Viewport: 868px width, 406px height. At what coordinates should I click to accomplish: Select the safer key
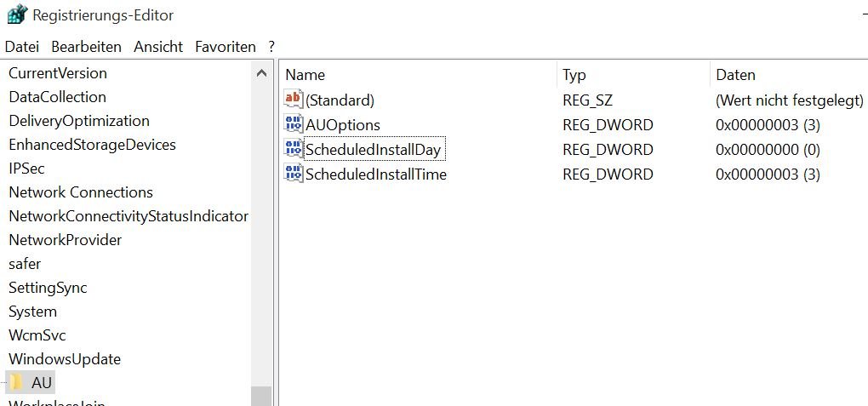click(25, 264)
